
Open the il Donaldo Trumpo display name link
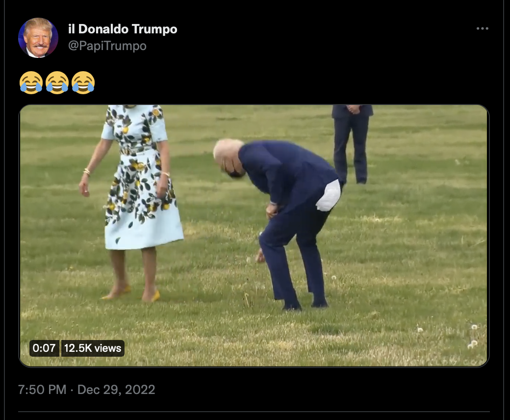123,29
